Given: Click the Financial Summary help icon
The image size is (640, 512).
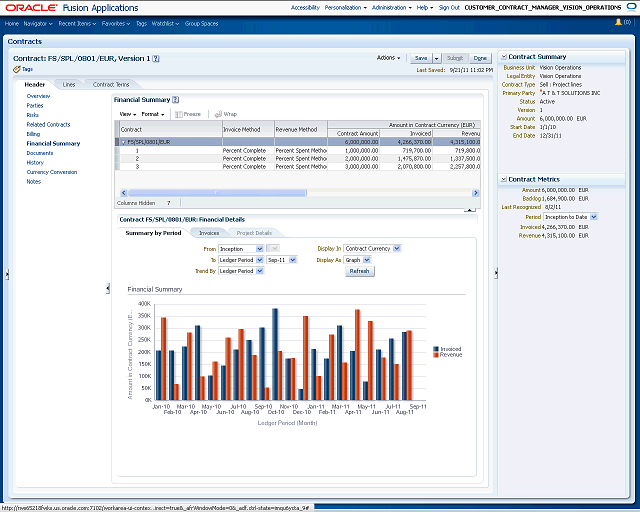Looking at the screenshot, I should pos(176,100).
